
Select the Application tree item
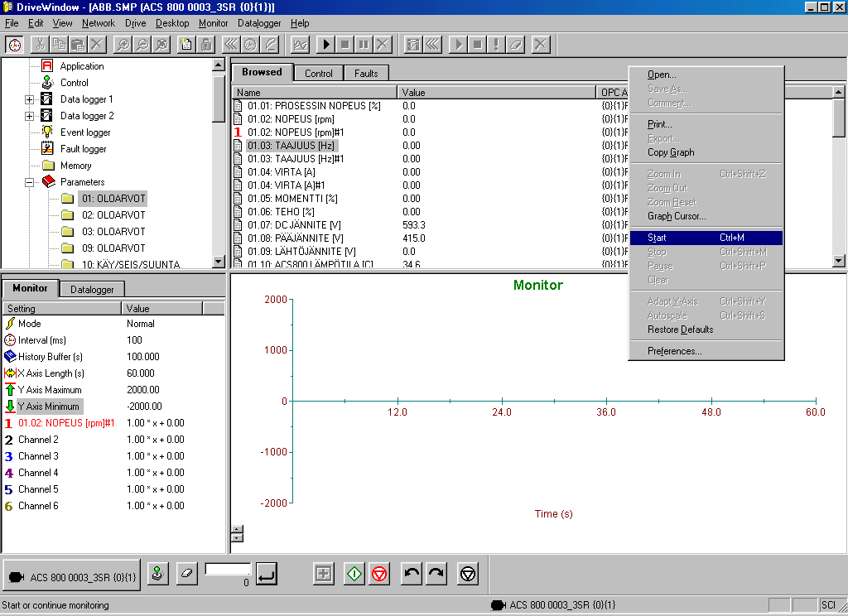(82, 66)
